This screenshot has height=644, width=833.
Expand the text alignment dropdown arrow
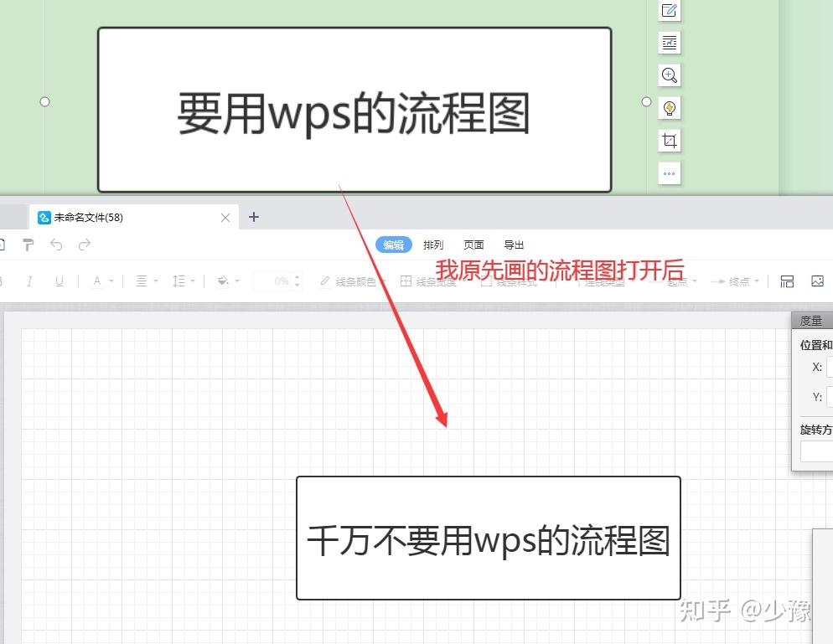click(x=156, y=281)
